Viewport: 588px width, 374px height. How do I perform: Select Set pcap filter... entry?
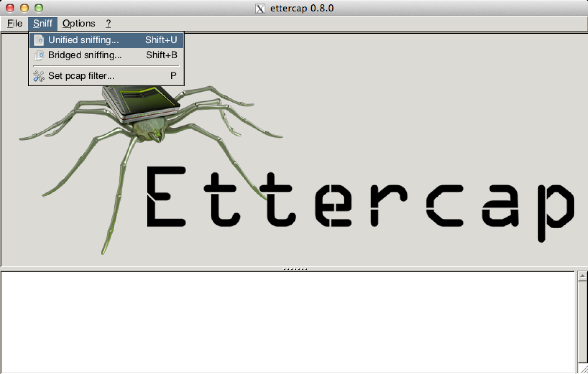click(x=106, y=76)
